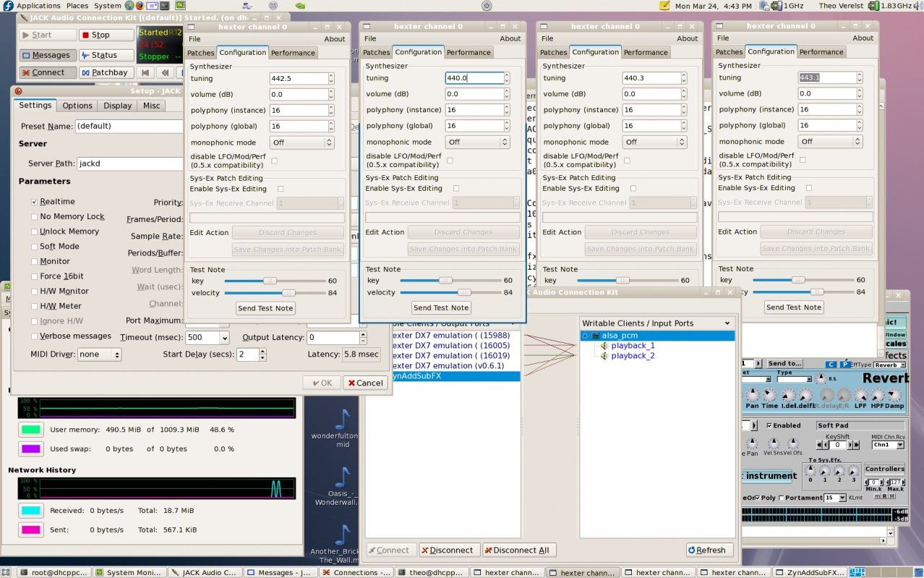Click Send Test Note in 440.0 hexter window
The image size is (924, 578).
coord(441,307)
